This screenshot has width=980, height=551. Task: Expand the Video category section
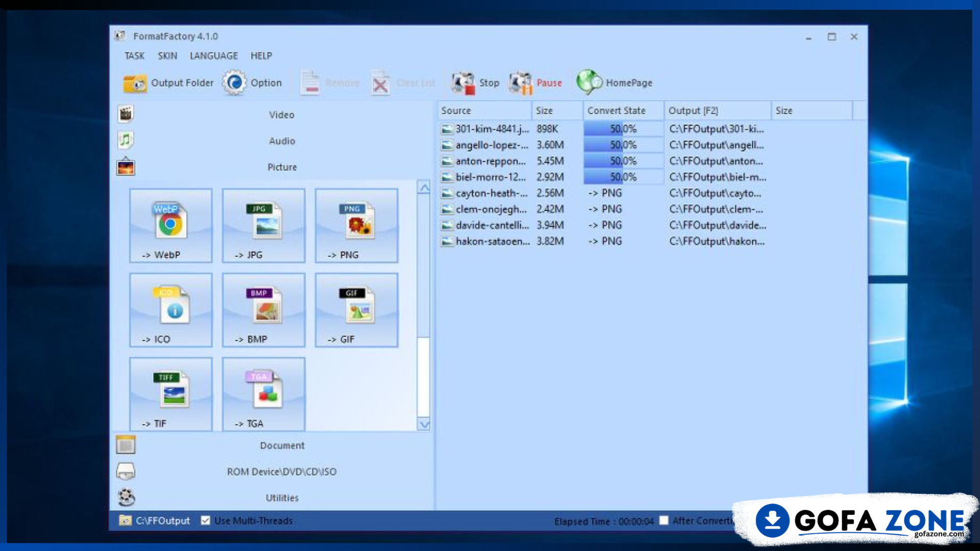(x=282, y=115)
